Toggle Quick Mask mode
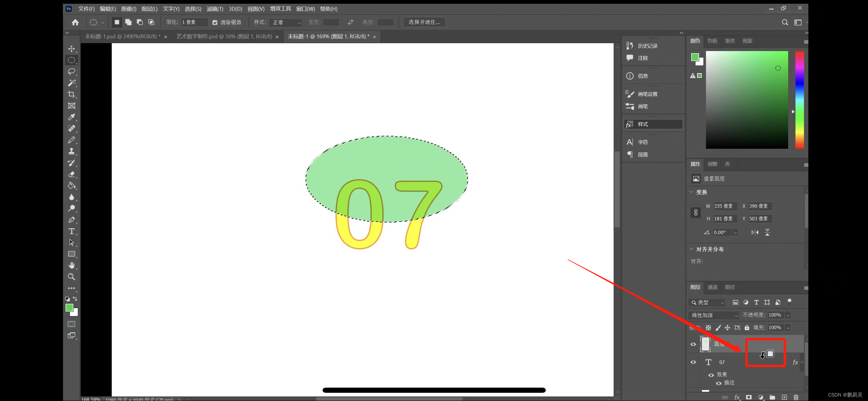Screen dimensions: 868x401 71,324
